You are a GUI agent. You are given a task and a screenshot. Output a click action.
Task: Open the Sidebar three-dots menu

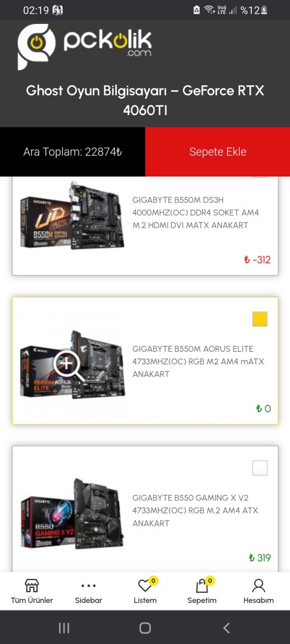[x=88, y=586]
